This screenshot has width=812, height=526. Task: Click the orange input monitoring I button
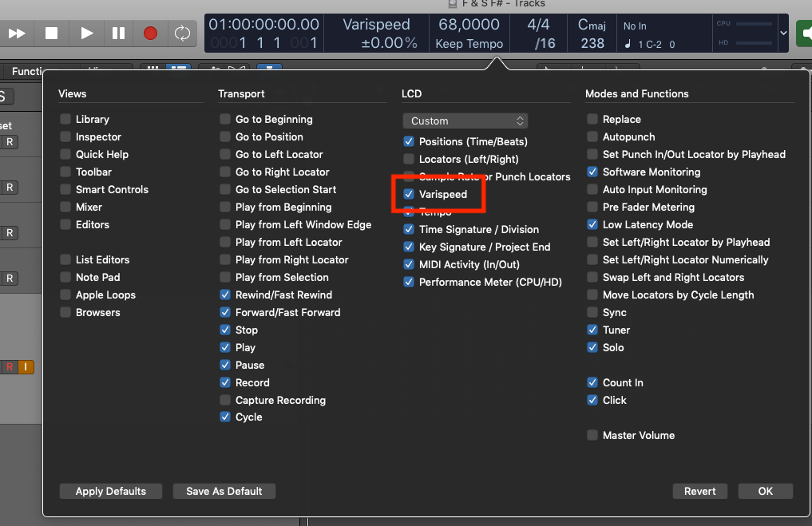(26, 367)
